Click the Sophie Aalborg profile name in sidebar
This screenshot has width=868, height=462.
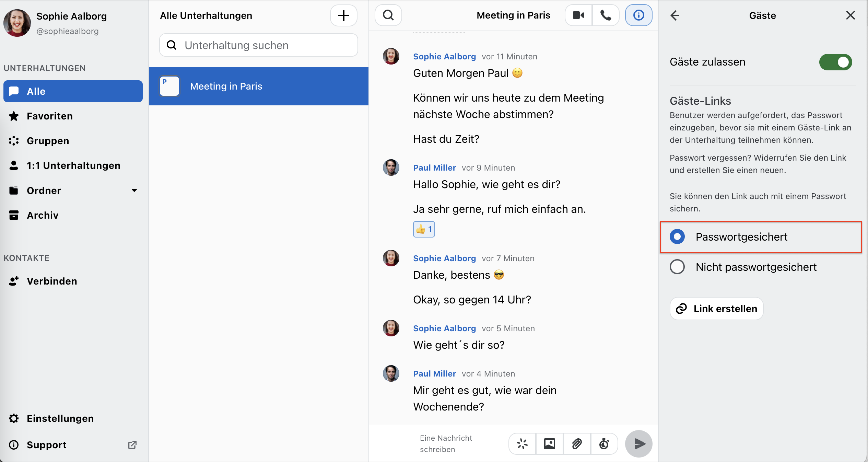[x=72, y=16]
